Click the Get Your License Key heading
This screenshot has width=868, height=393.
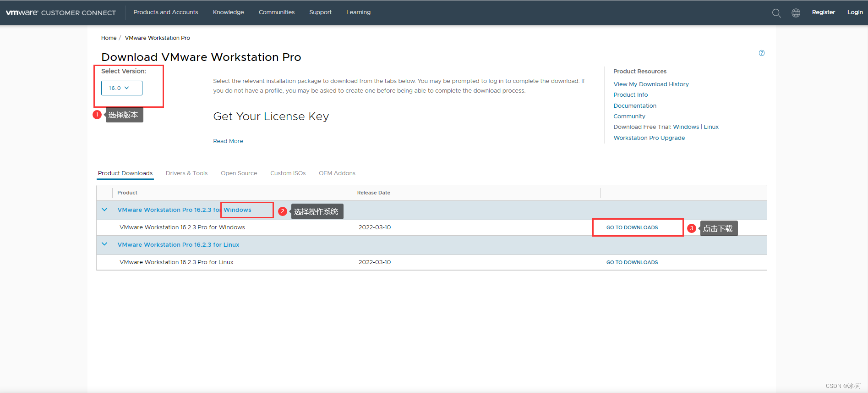(271, 116)
